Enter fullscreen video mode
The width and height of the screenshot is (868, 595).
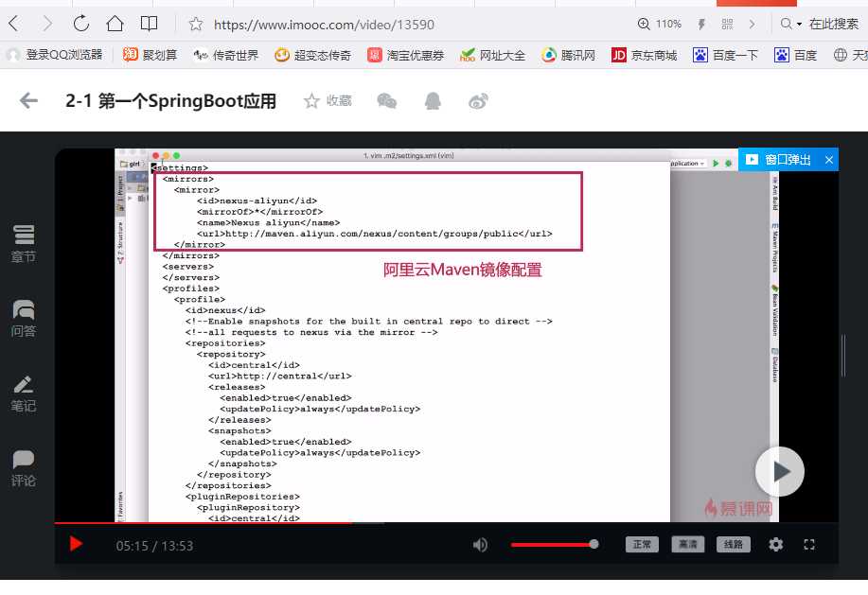coord(809,545)
